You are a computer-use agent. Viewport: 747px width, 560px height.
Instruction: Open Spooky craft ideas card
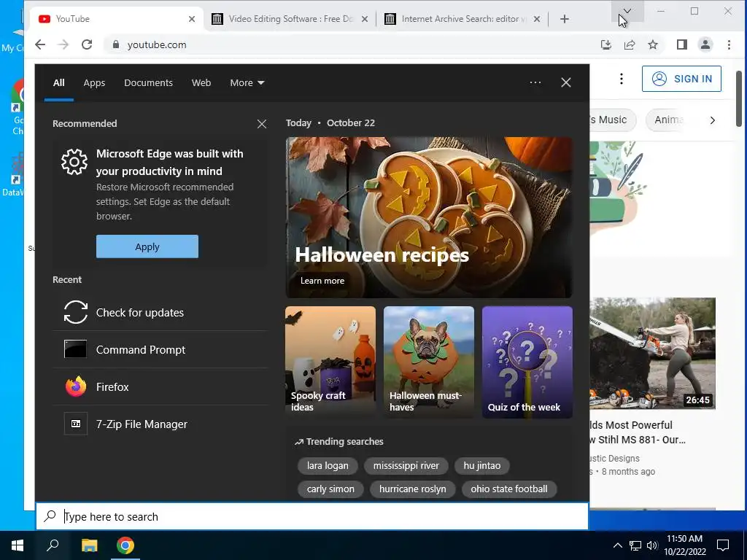tap(330, 362)
